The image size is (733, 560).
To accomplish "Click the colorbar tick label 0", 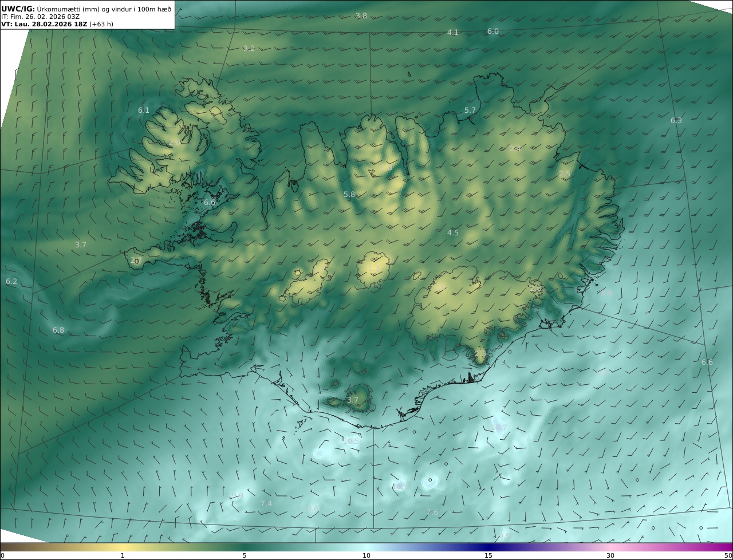I will click(2, 555).
